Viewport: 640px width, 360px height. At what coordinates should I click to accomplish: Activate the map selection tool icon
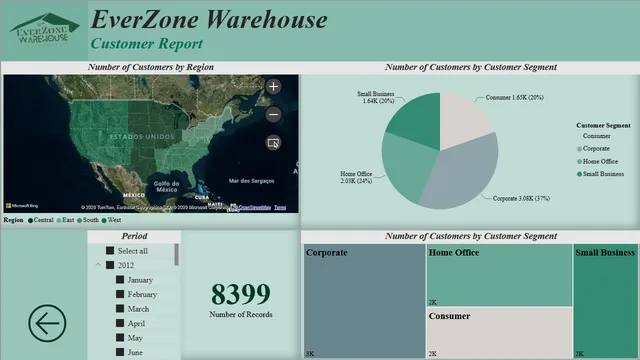[273, 143]
